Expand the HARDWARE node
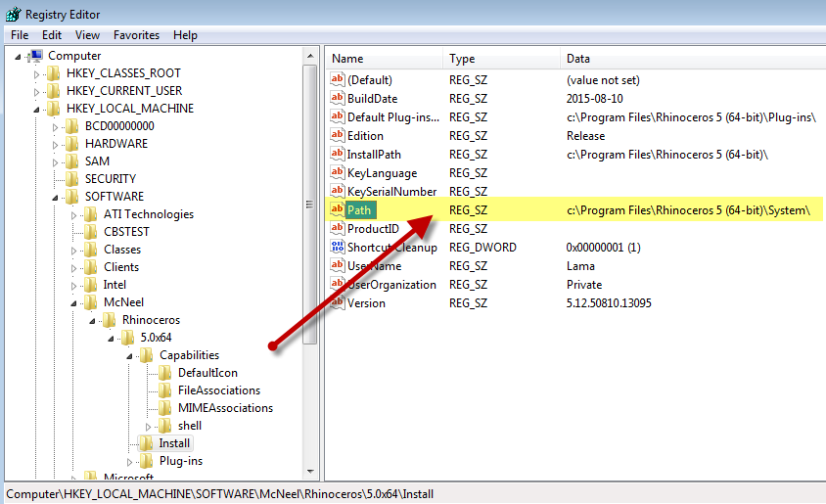 coord(55,145)
